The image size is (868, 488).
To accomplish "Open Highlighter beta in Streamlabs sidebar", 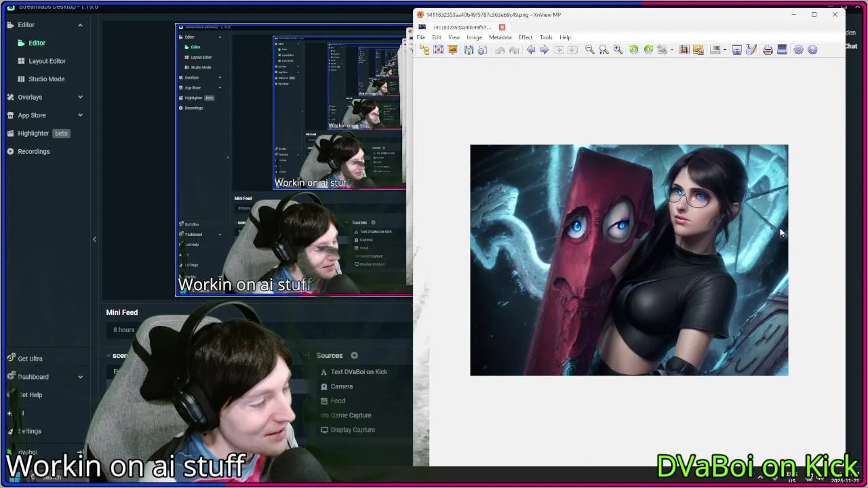I will click(39, 134).
